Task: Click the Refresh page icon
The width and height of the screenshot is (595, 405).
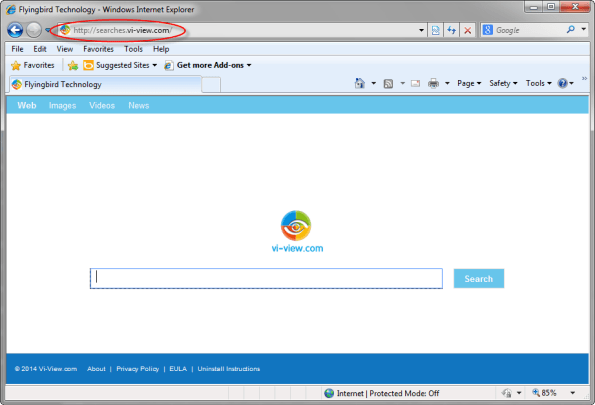Action: click(451, 30)
